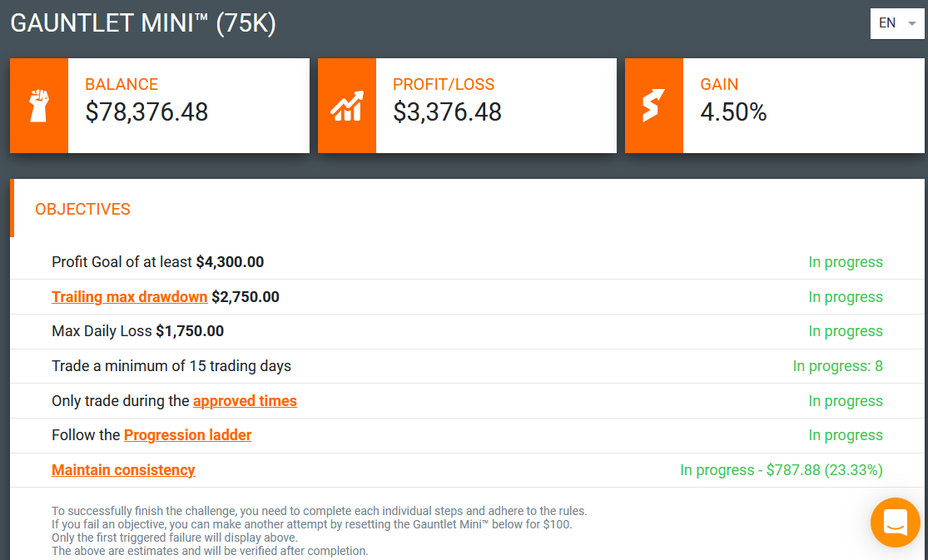Click the Gain lightning icon
Viewport: 928px width, 560px height.
click(654, 106)
